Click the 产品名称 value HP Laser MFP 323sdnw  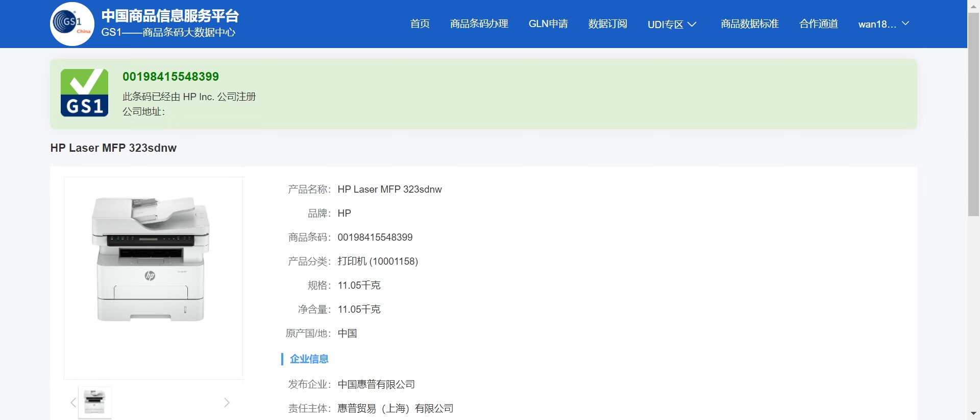389,190
